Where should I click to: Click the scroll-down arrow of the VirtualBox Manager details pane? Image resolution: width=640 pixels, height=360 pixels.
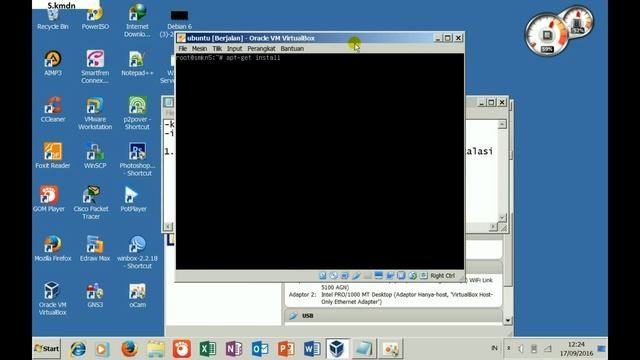[x=508, y=320]
